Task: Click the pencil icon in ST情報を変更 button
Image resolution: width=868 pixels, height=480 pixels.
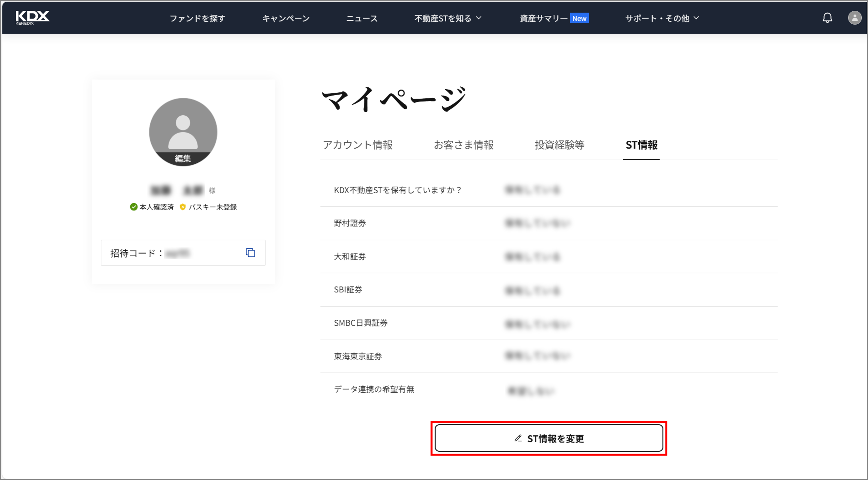Action: tap(518, 438)
